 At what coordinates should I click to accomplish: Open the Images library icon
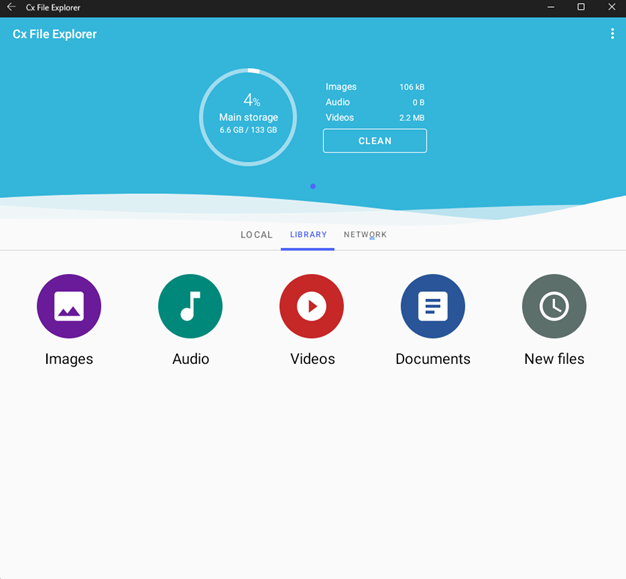(69, 306)
